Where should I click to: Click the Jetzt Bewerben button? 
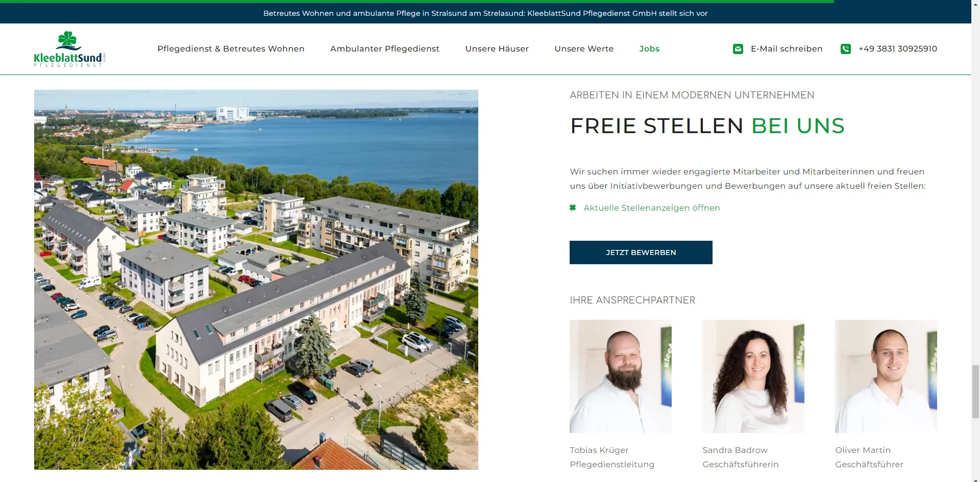coord(641,252)
